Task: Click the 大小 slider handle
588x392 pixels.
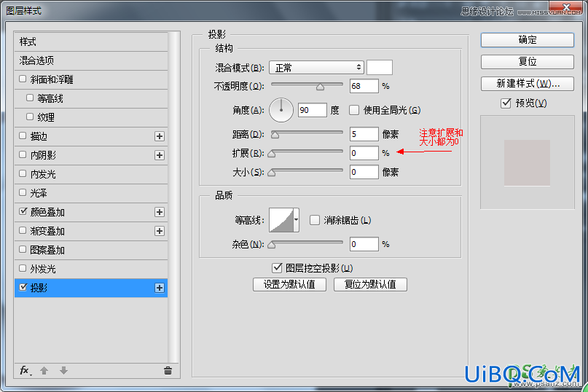Action: 272,173
